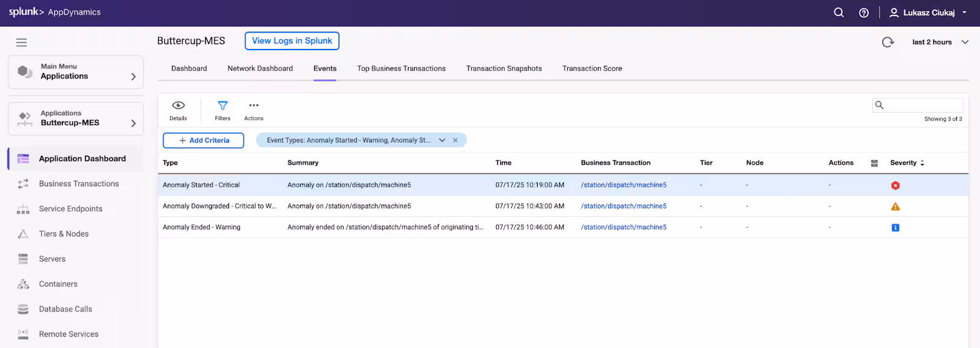Remove the Event Types filter chip

[455, 140]
